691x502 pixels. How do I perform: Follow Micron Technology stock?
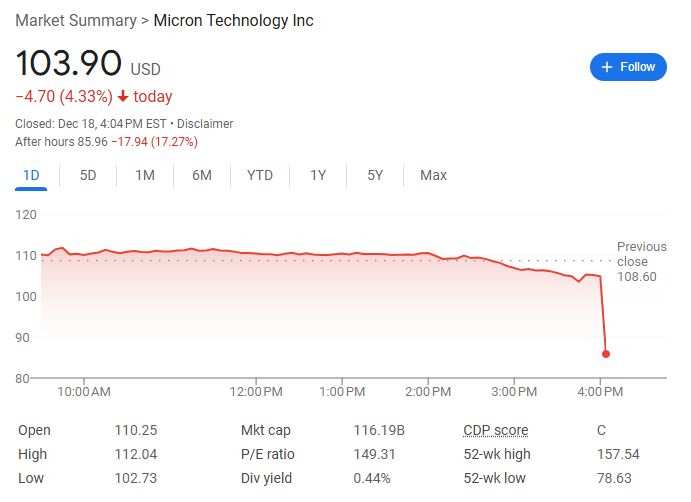click(x=628, y=67)
